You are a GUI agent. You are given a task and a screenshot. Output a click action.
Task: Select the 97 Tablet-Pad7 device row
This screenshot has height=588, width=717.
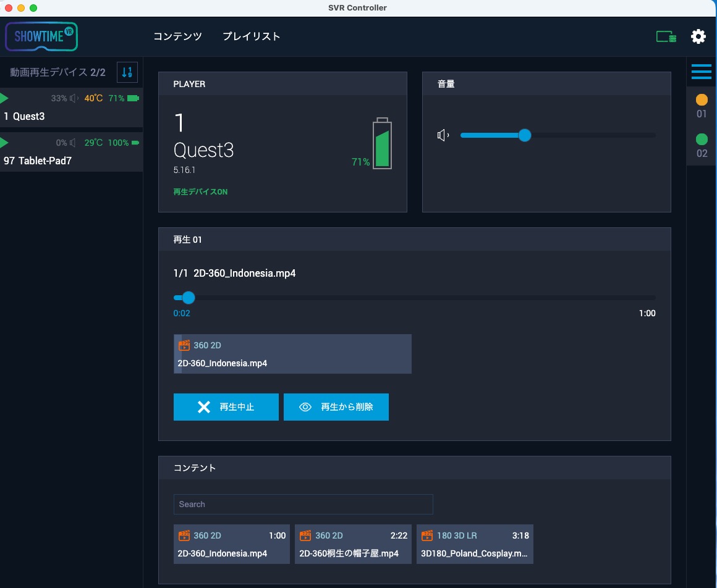[x=71, y=152]
